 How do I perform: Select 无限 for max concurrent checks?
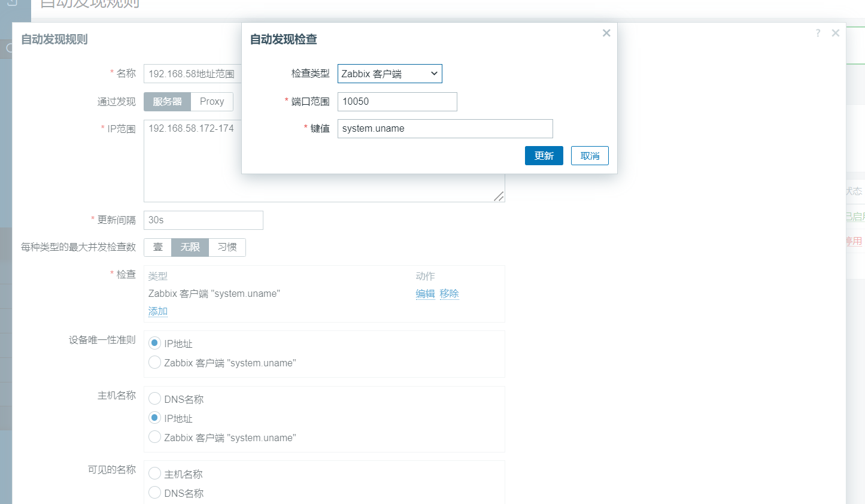[x=190, y=247]
